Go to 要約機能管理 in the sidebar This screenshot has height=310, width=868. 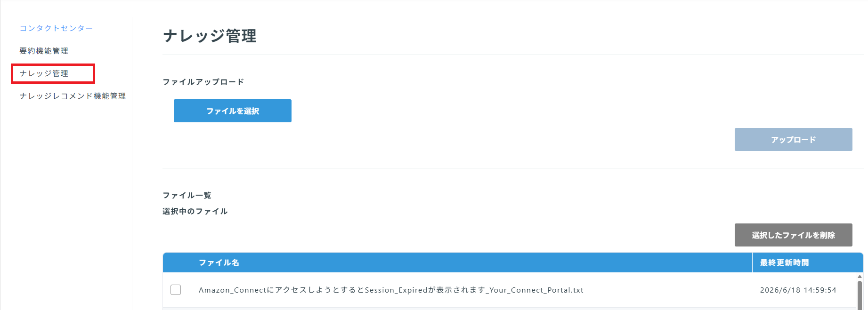pyautogui.click(x=44, y=51)
